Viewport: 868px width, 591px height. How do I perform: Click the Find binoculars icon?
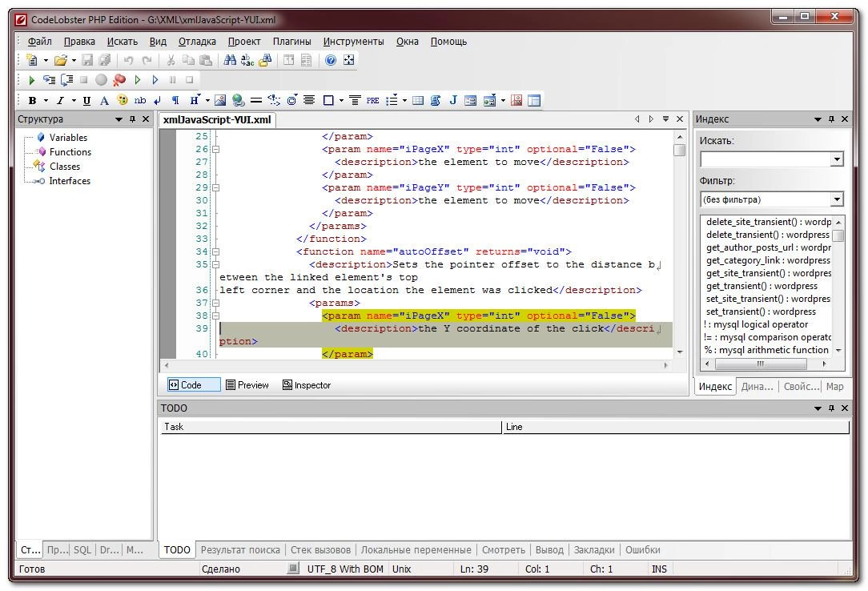click(x=230, y=60)
